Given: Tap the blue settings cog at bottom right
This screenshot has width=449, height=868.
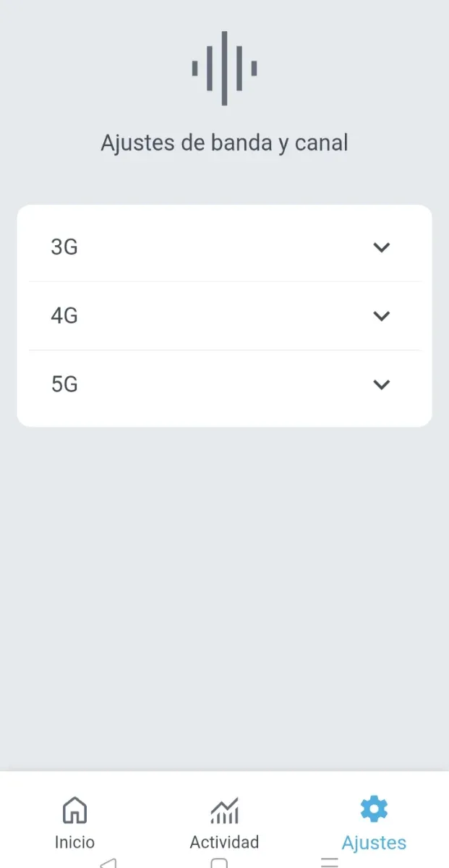Looking at the screenshot, I should tap(374, 808).
